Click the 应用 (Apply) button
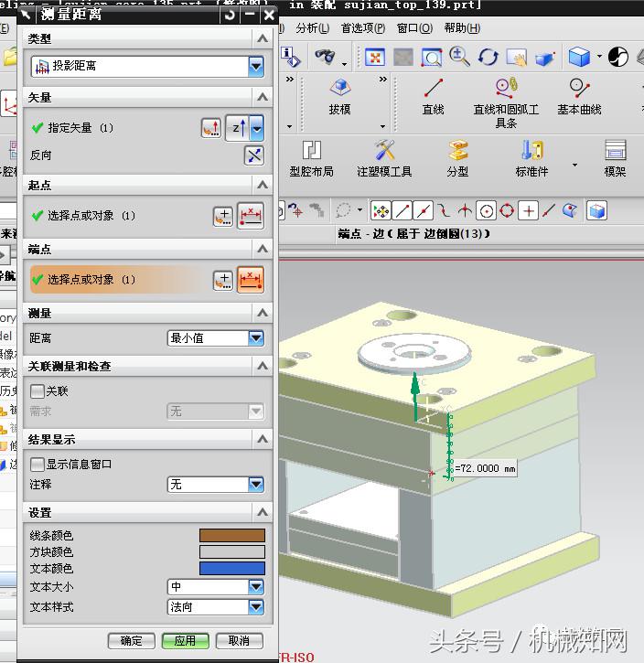Screen dimensions: 644x663 [185, 641]
